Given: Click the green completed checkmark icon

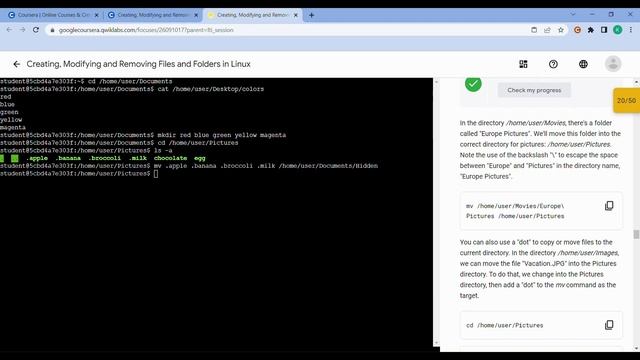Looking at the screenshot, I should point(473,84).
